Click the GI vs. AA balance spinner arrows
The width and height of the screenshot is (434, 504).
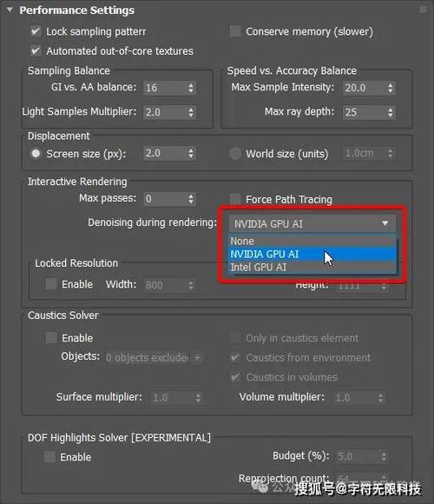pyautogui.click(x=191, y=88)
